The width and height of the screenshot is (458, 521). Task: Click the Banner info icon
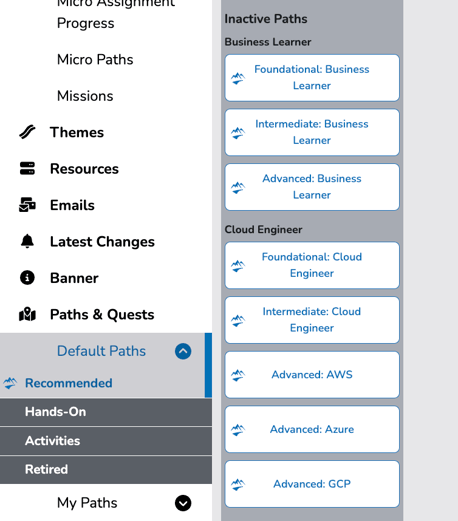27,277
